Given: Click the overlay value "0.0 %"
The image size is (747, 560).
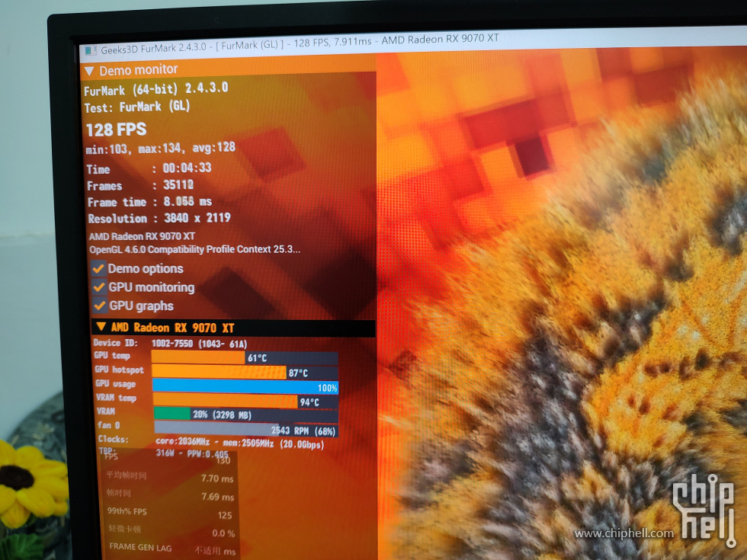Looking at the screenshot, I should tap(223, 533).
